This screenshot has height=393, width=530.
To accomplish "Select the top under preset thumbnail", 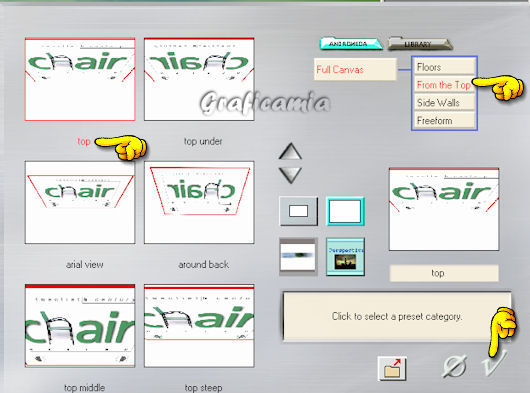I will pyautogui.click(x=199, y=79).
